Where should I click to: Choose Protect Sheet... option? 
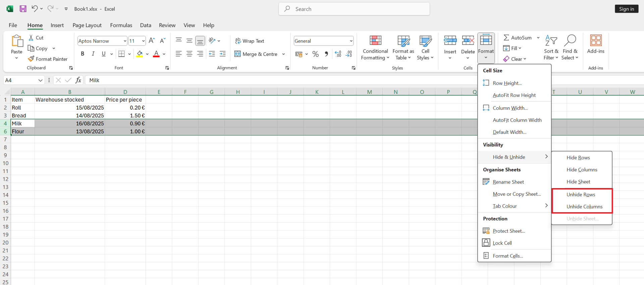click(515, 231)
